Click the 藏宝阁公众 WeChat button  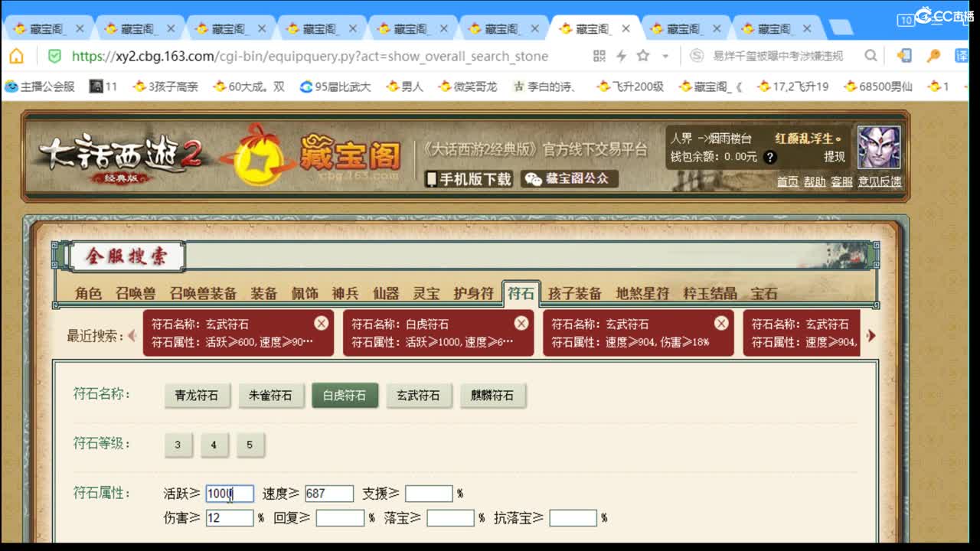569,179
